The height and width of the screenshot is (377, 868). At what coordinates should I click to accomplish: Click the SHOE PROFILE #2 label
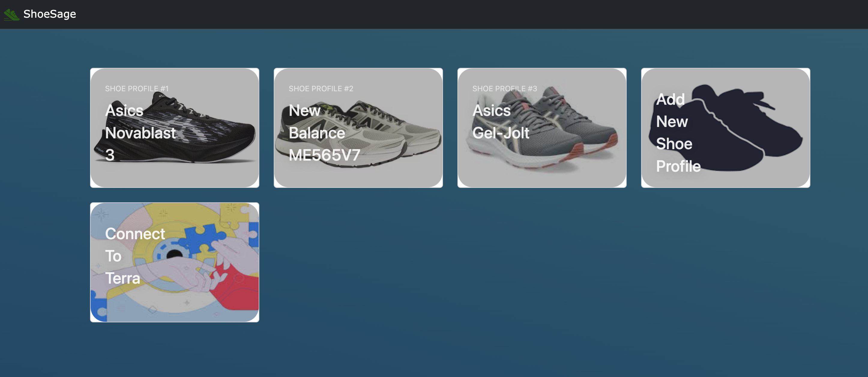pos(321,89)
